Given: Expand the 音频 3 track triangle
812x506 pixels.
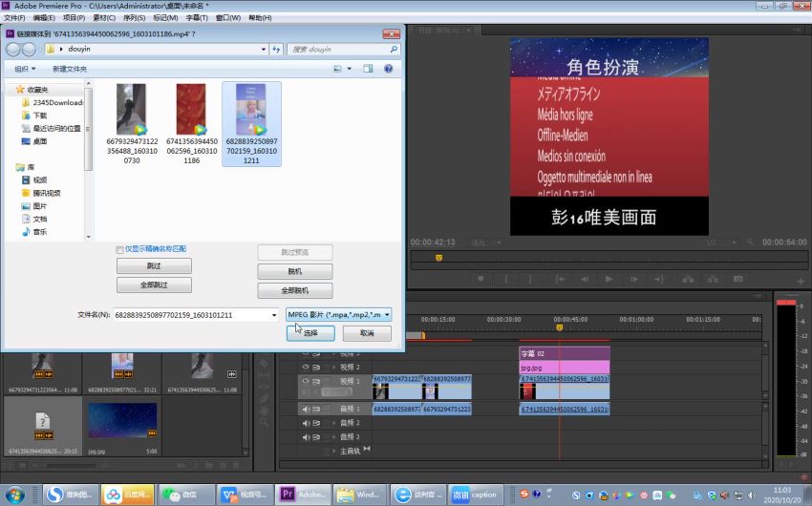Looking at the screenshot, I should [334, 437].
